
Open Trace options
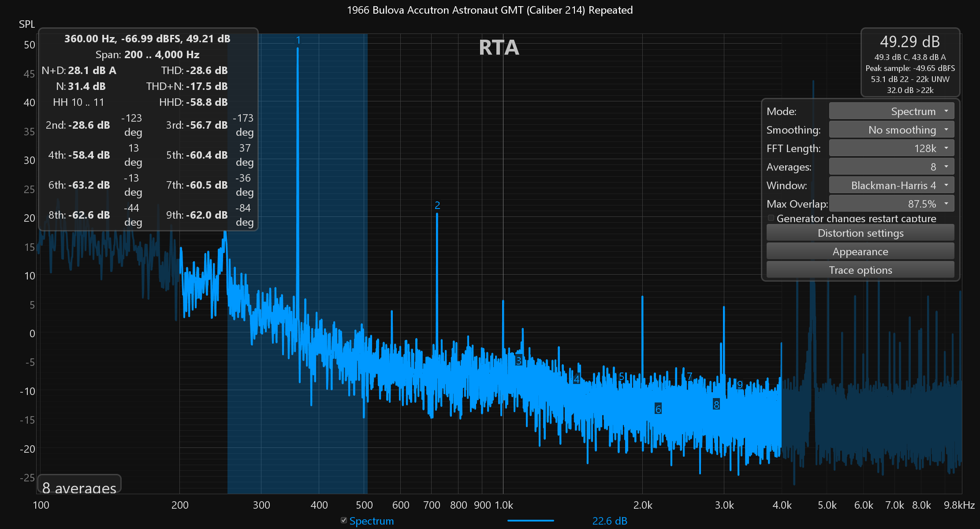[860, 270]
